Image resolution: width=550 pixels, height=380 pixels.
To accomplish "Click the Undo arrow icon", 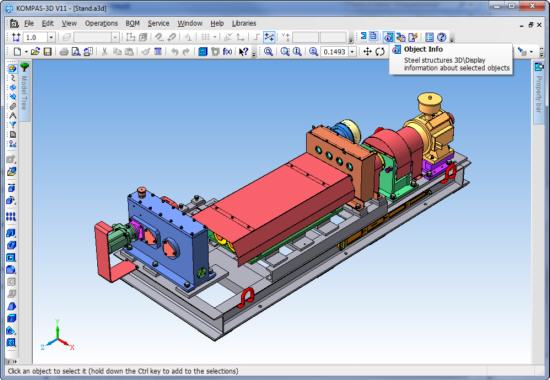I will [x=174, y=52].
